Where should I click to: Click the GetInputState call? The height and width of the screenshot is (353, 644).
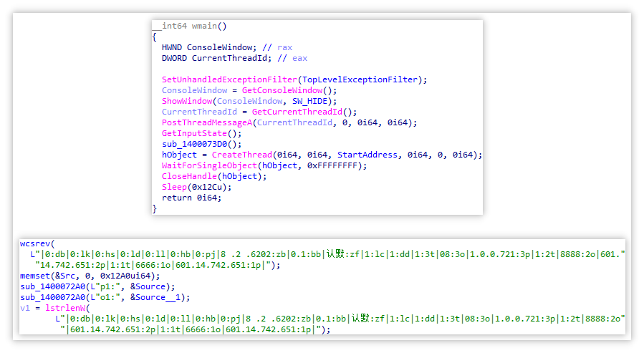(194, 133)
